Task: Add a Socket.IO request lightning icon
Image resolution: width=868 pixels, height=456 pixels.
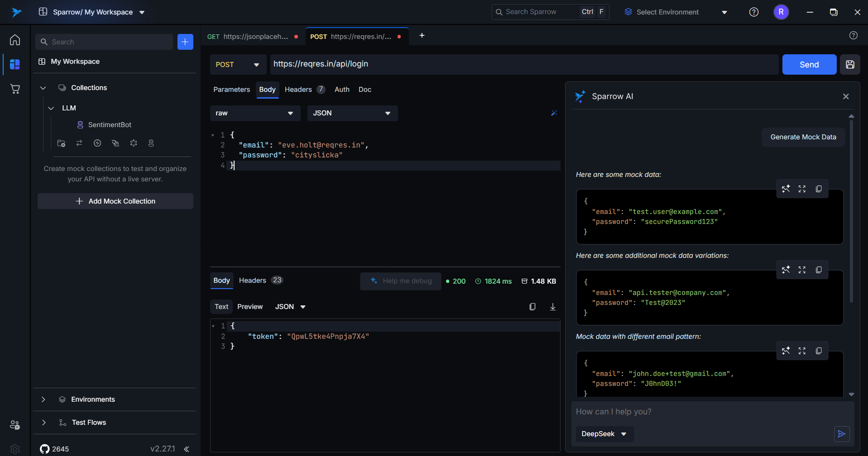Action: coord(97,143)
